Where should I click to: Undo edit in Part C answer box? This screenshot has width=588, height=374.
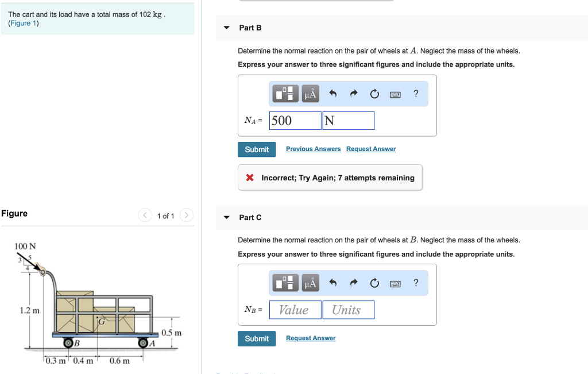(333, 283)
